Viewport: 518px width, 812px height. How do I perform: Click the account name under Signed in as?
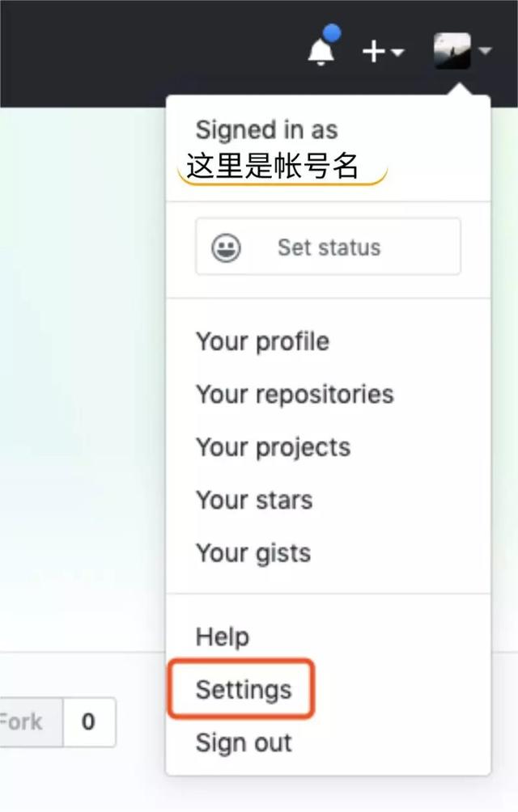(x=273, y=167)
